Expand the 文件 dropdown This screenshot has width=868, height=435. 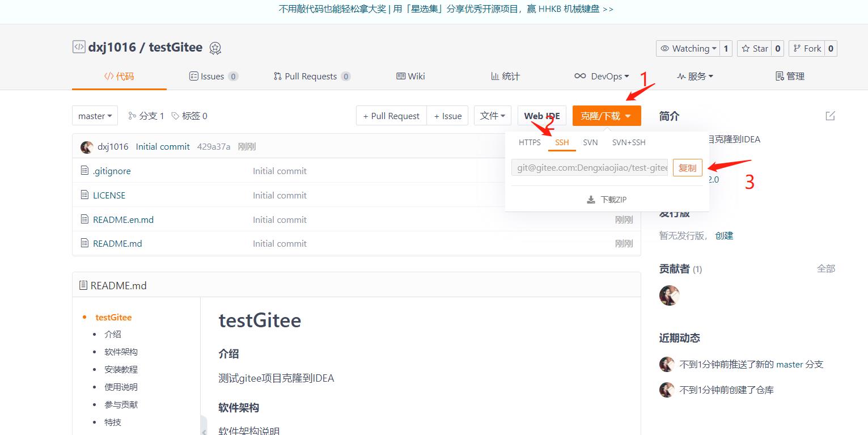(493, 116)
